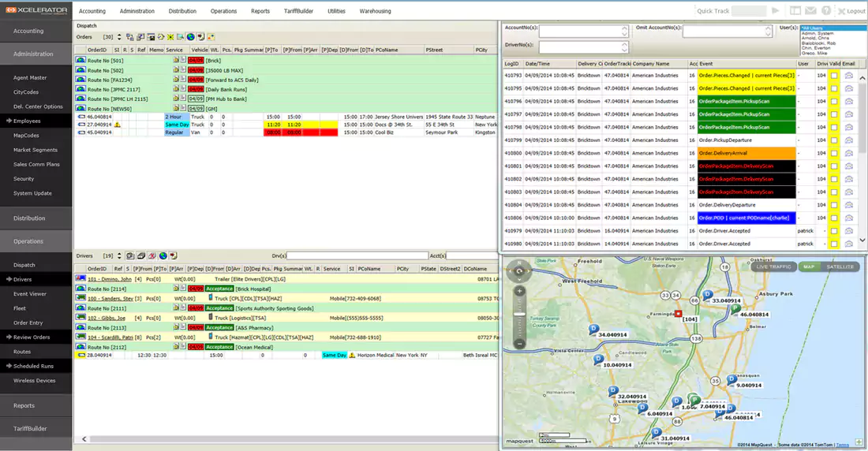Click the email icon for LogID 410793

(x=849, y=76)
